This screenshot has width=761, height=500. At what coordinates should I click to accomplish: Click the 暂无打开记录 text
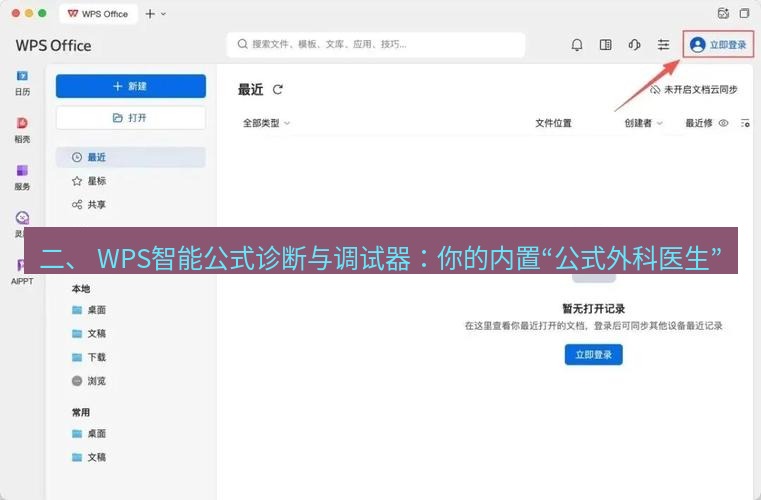tap(593, 309)
